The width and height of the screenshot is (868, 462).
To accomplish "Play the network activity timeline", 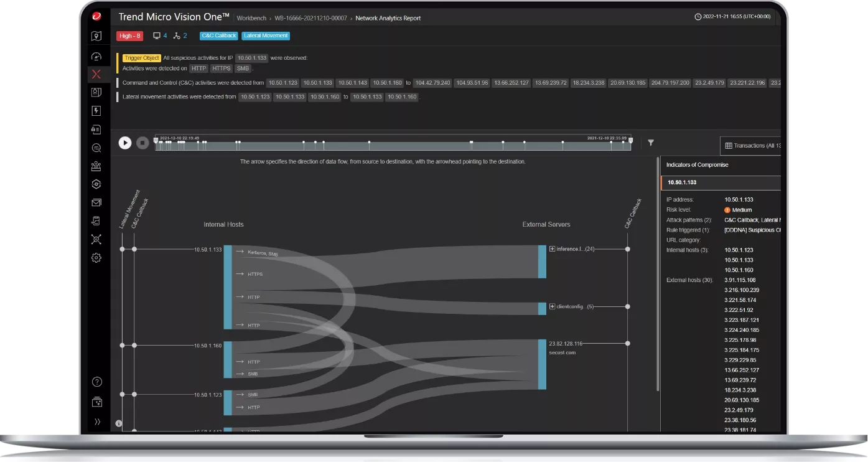I will (x=125, y=143).
